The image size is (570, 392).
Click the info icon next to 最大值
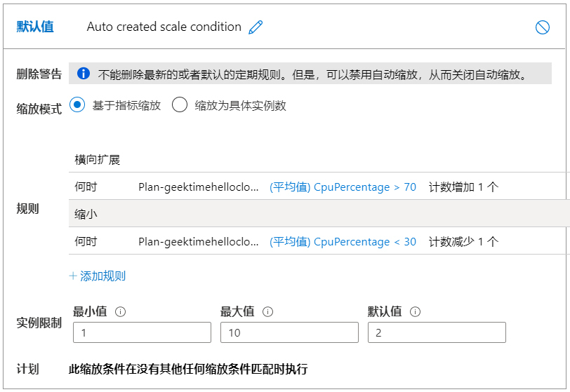[267, 312]
